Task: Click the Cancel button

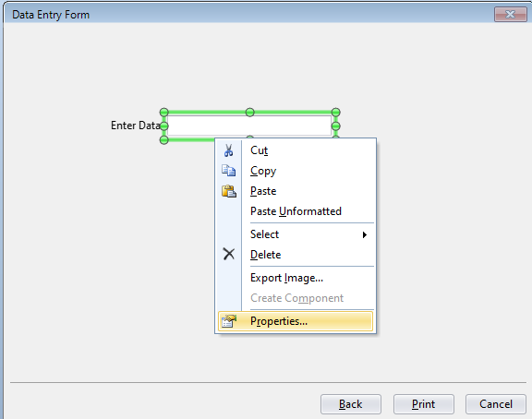Action: click(496, 404)
